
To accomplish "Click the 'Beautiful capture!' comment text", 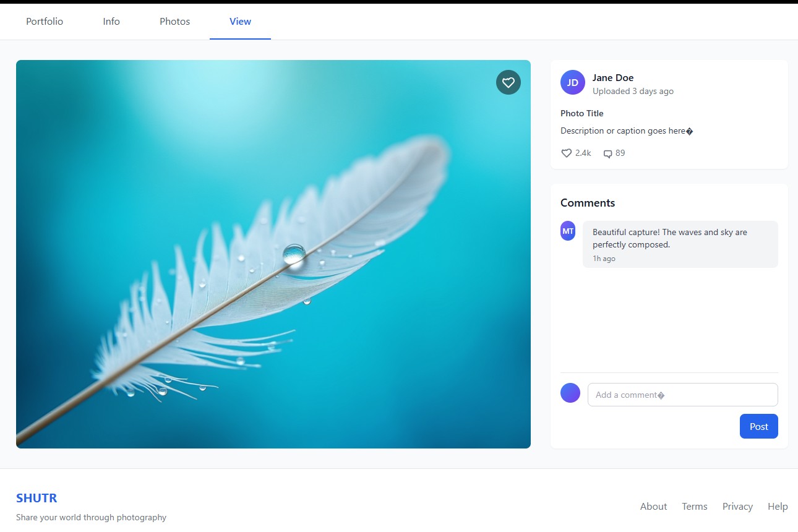I will [x=670, y=238].
